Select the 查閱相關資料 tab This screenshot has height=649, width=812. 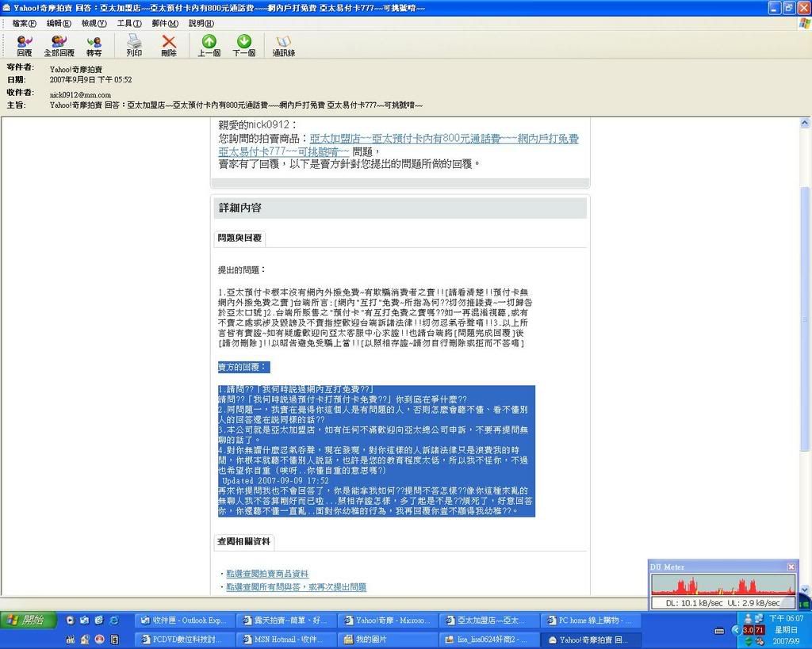(x=243, y=541)
